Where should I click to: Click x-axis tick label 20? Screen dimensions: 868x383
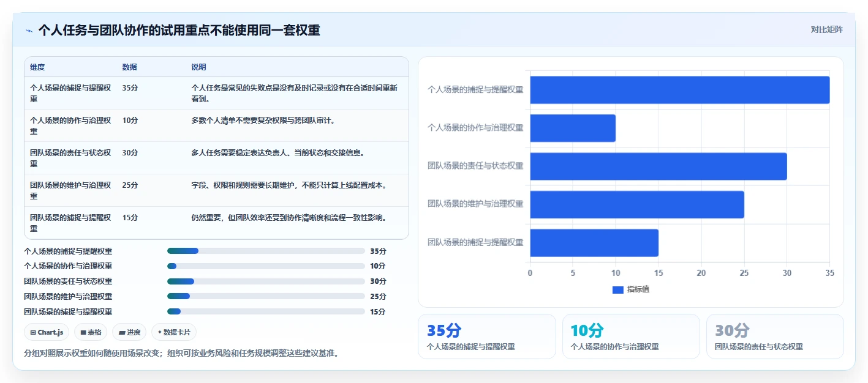(701, 273)
